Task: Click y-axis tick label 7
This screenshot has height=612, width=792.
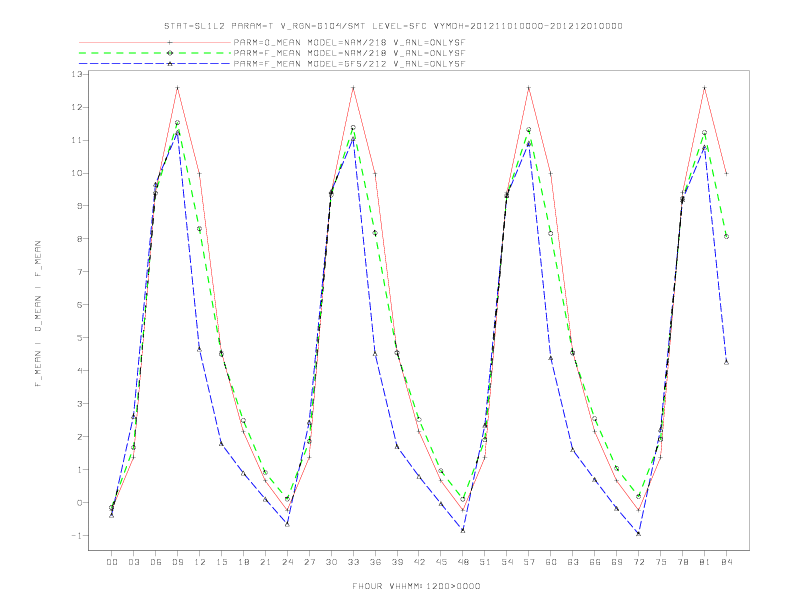Action: pyautogui.click(x=80, y=272)
